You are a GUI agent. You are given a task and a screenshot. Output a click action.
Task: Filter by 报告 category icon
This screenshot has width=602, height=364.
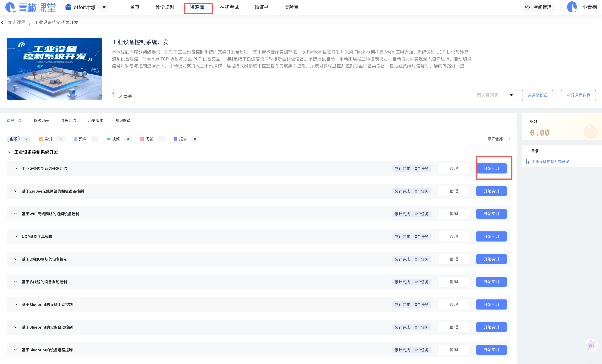tap(175, 139)
